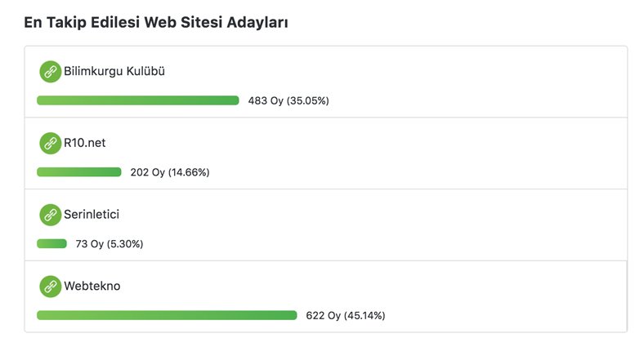The height and width of the screenshot is (347, 644).
Task: Open the R10.net candidate link
Action: [x=85, y=143]
